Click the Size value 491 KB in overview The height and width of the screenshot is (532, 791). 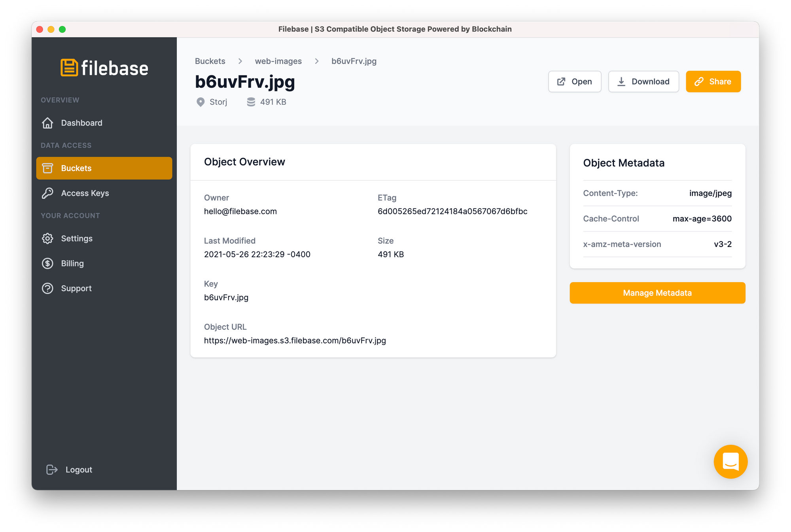(x=391, y=254)
